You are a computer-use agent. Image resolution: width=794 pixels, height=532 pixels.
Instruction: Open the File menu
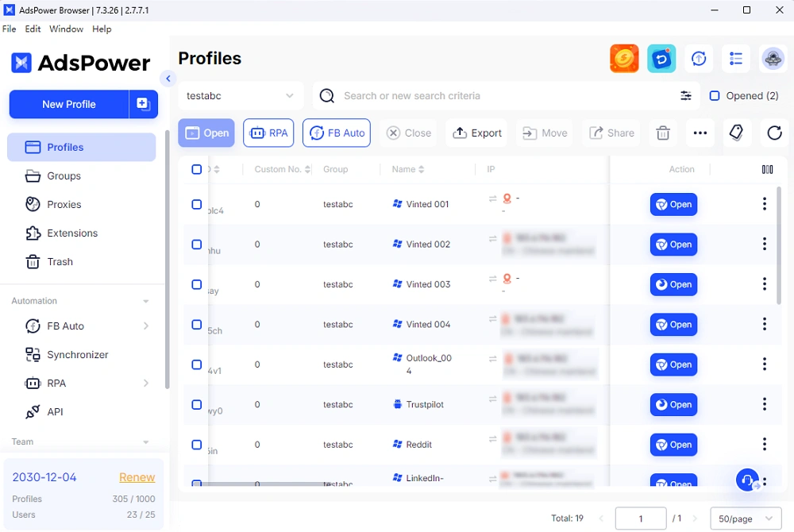9,29
